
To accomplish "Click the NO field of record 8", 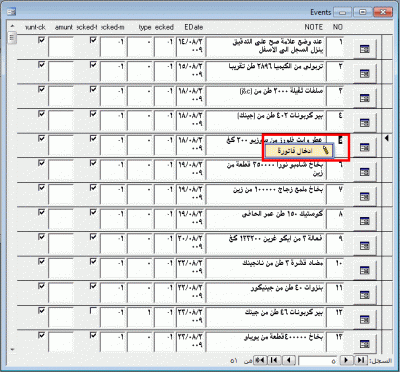I will 335,219.
